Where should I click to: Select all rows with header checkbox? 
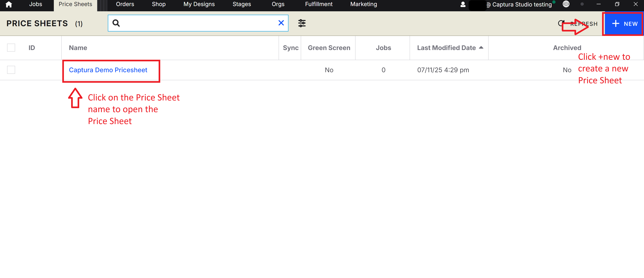pyautogui.click(x=11, y=48)
